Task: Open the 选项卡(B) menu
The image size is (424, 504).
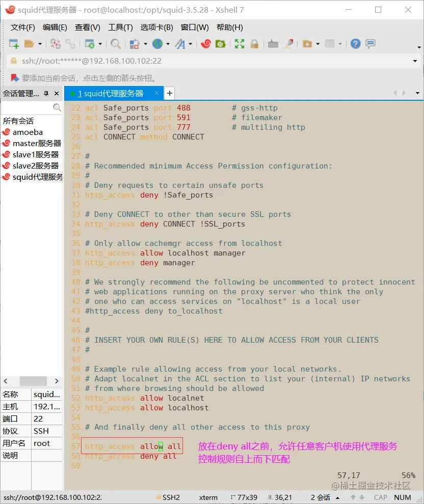Action: (156, 27)
